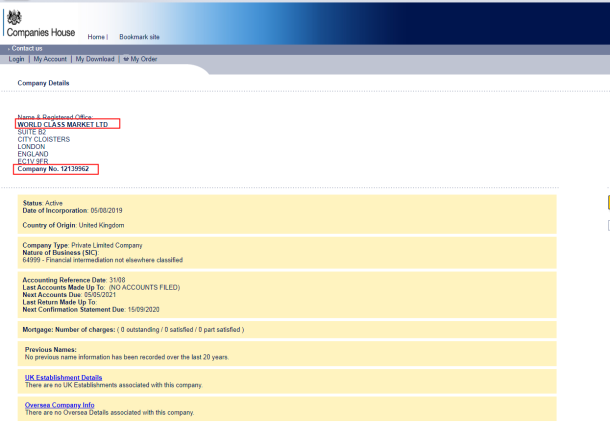Click the basket icon beside My Order

click(126, 59)
